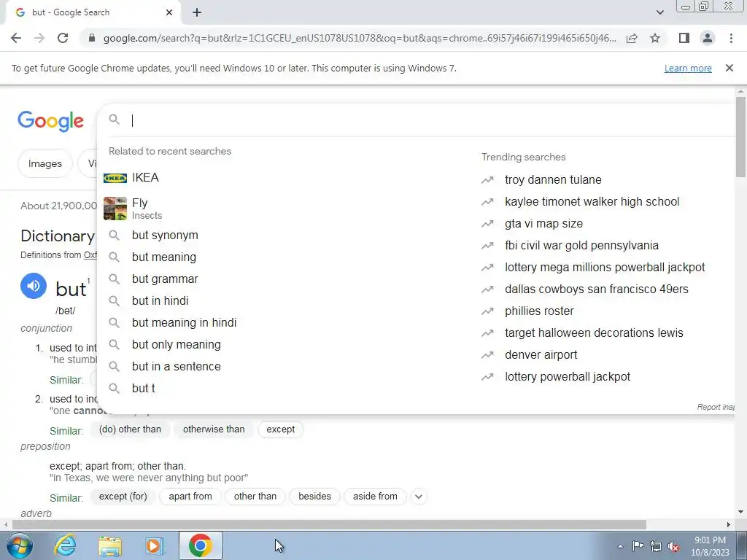Show hidden system tray icons
The image size is (747, 560).
click(x=620, y=546)
